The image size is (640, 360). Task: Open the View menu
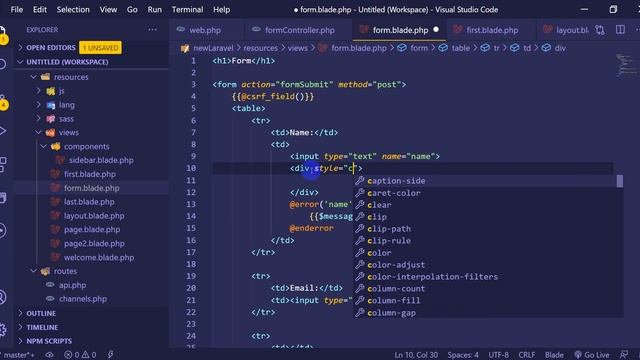tap(108, 9)
